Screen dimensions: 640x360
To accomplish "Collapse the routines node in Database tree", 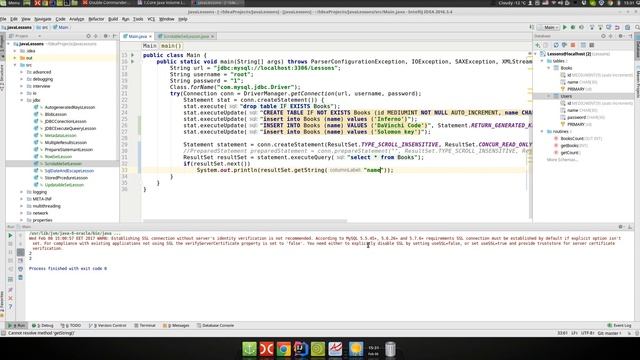I will click(542, 131).
